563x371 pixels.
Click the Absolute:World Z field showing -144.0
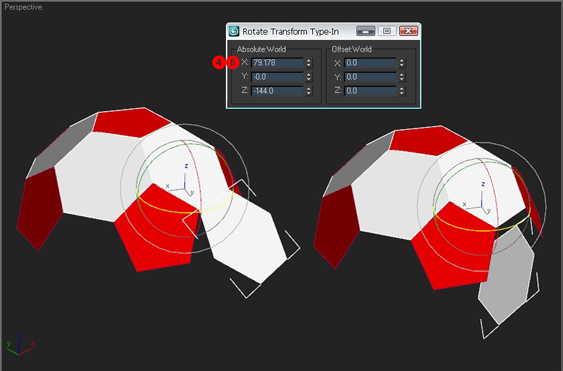tap(277, 91)
